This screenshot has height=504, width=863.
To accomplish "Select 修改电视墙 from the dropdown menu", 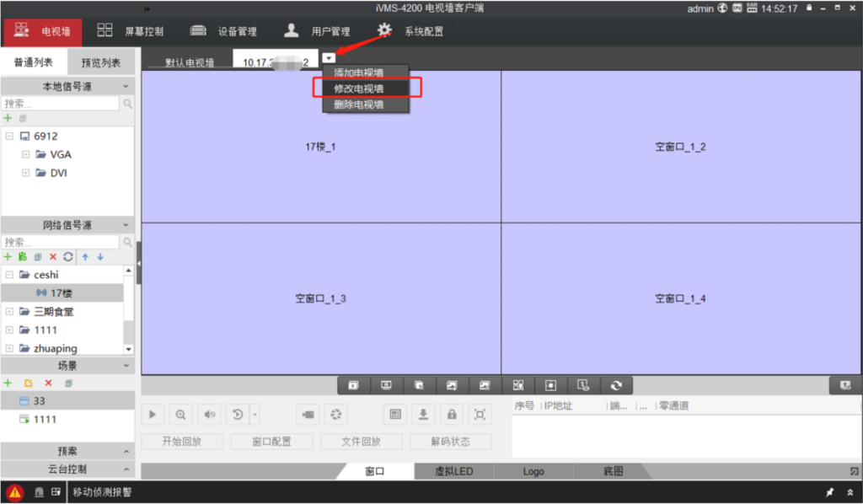I will [359, 88].
